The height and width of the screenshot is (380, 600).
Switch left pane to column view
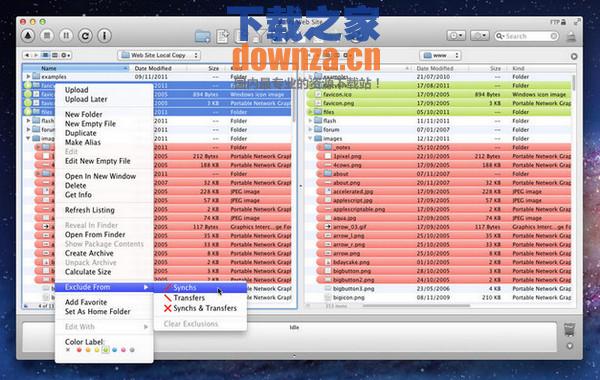point(55,55)
